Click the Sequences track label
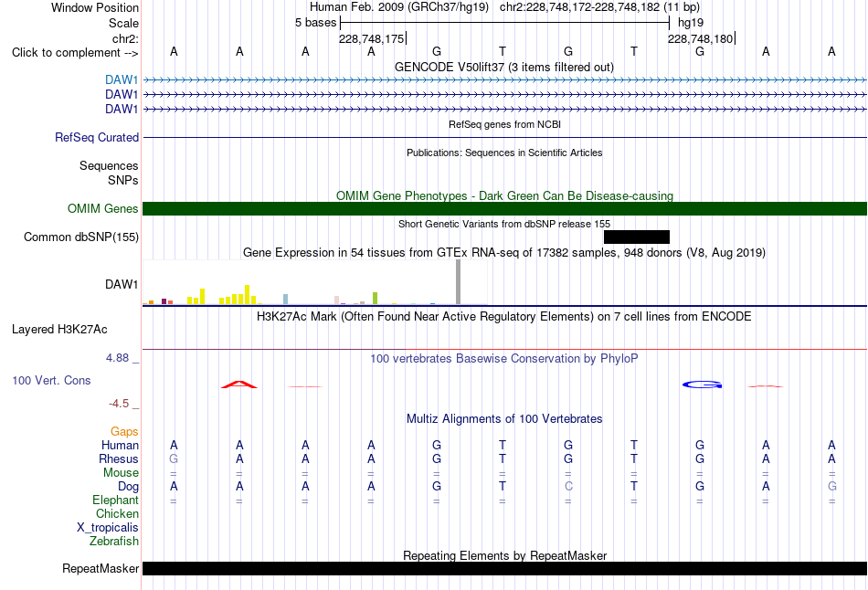 click(x=109, y=165)
